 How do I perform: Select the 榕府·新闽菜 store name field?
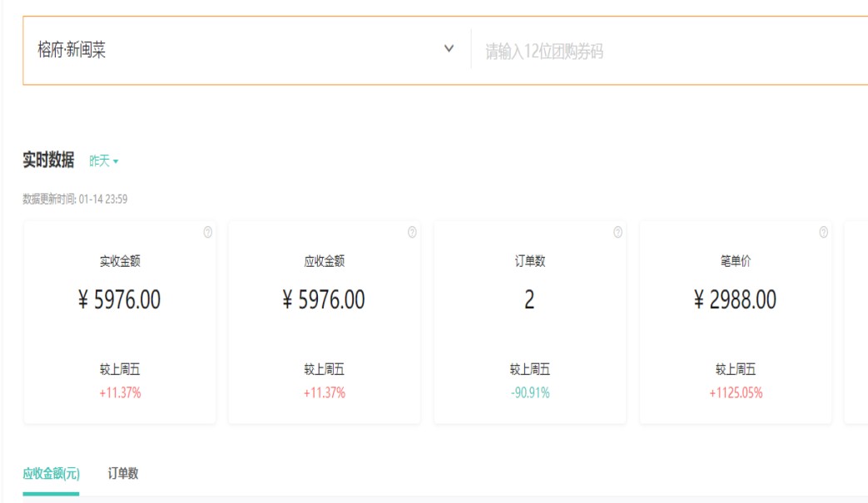(72, 50)
